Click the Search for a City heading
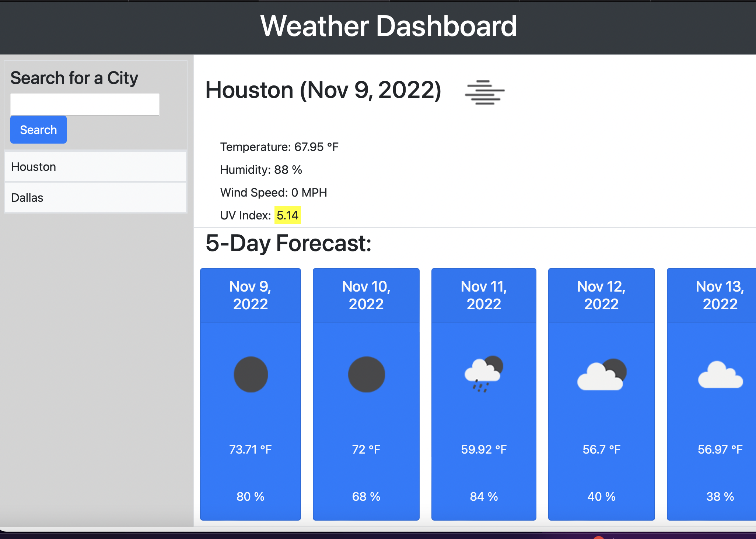Image resolution: width=756 pixels, height=539 pixels. pos(74,78)
